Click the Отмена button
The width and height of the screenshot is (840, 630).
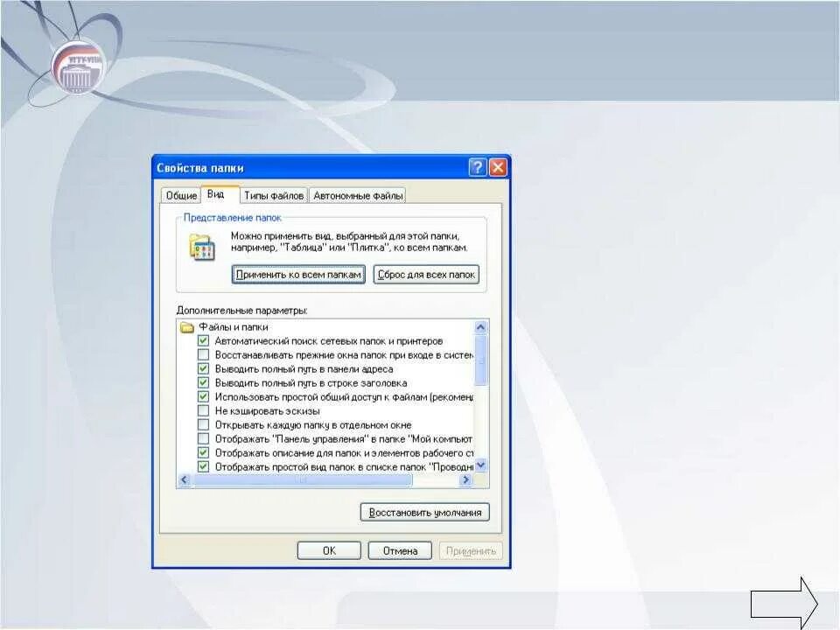[400, 550]
